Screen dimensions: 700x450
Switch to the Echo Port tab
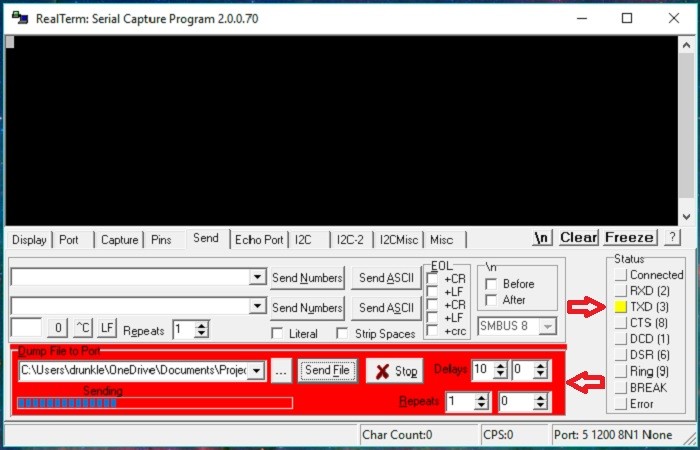point(259,240)
